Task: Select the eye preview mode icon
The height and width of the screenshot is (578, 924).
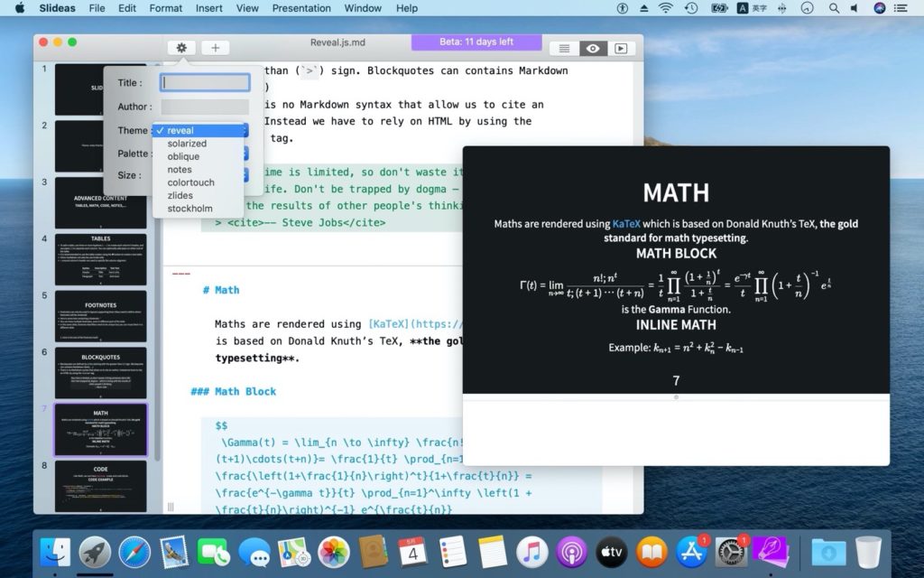Action: point(592,48)
